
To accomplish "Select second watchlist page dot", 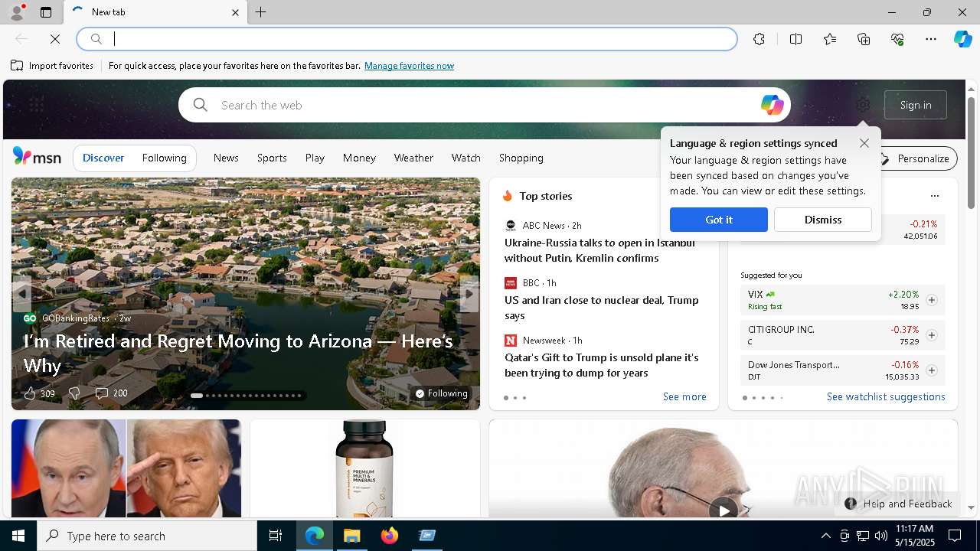I will tap(754, 398).
